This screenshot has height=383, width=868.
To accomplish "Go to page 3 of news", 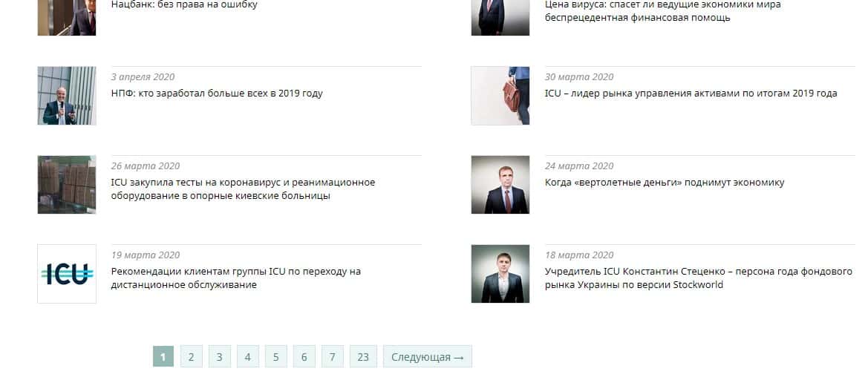I will [219, 357].
